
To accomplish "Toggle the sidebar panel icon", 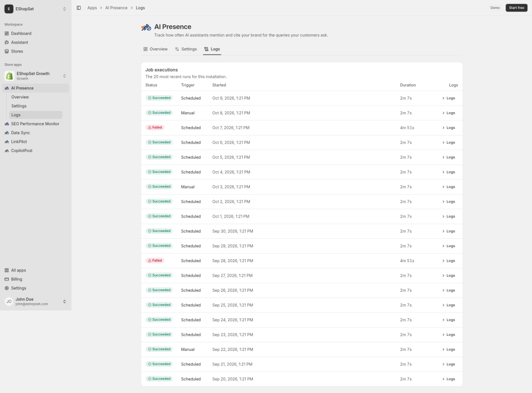I will click(79, 8).
